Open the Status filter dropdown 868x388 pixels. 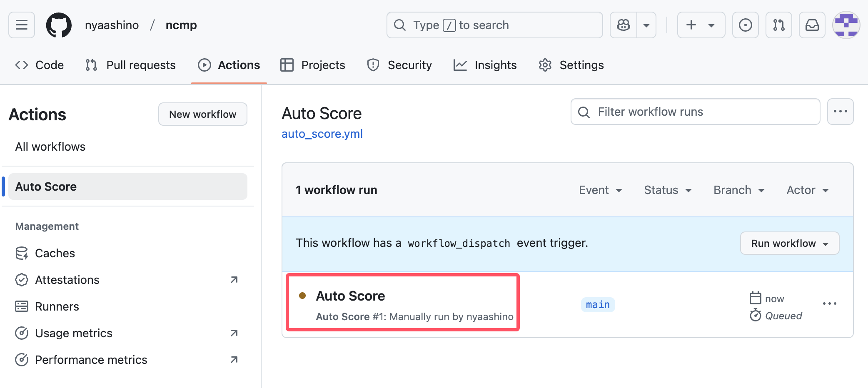[667, 190]
